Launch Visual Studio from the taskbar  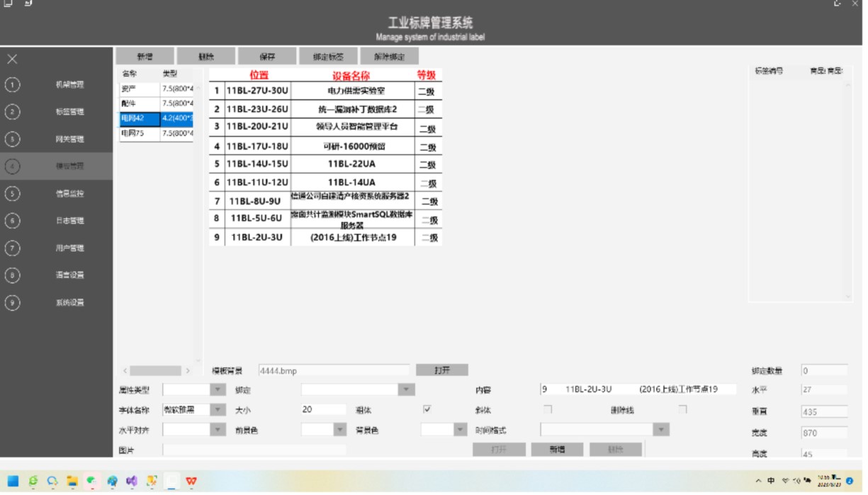[x=132, y=481]
